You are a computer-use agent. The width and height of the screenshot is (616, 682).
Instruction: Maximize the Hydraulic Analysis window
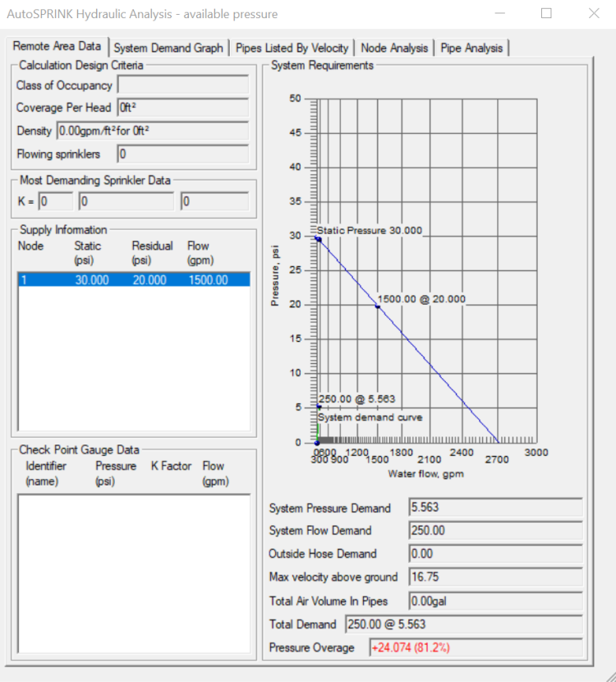(x=546, y=13)
